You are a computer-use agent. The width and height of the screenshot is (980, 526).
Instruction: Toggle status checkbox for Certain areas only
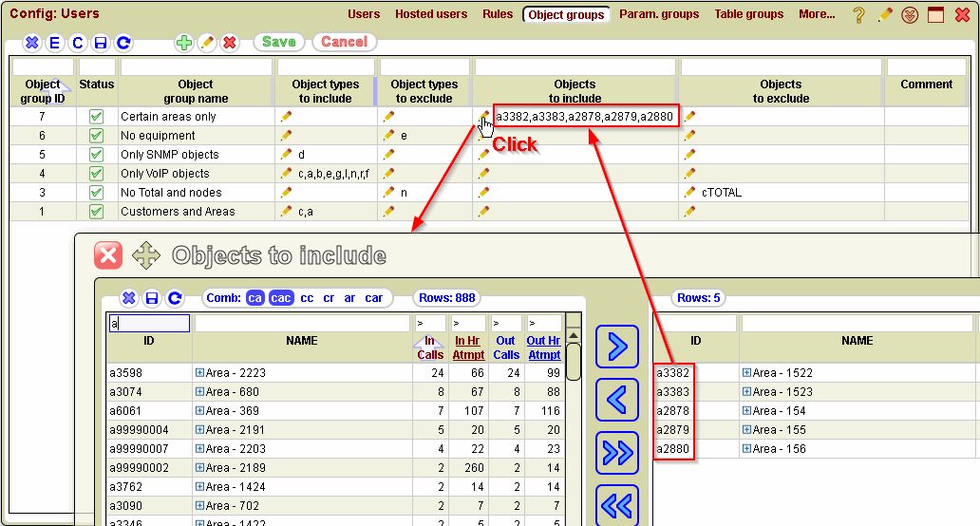click(96, 116)
